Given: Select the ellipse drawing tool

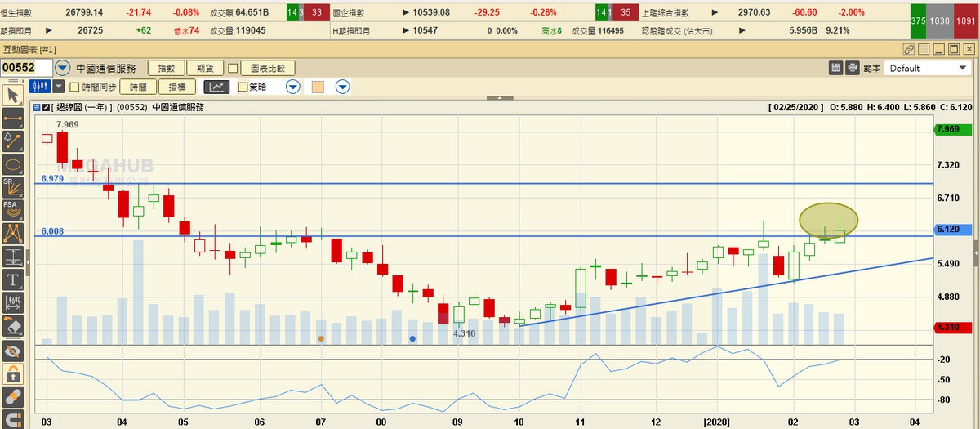Looking at the screenshot, I should (12, 164).
